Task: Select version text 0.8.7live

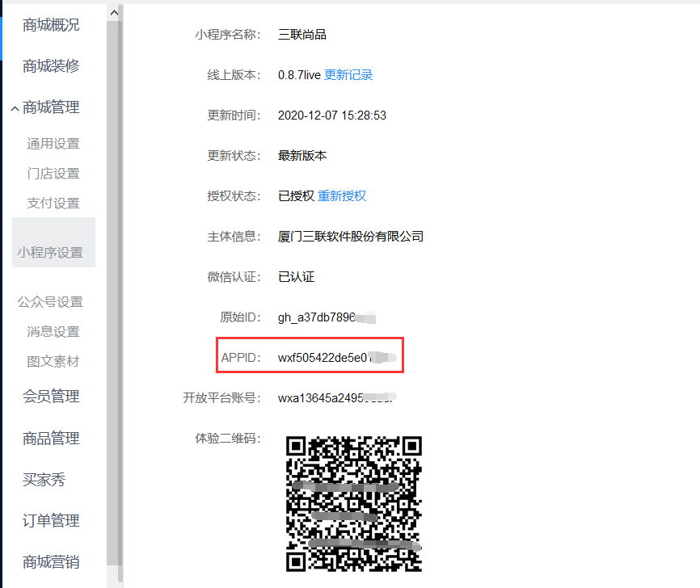Action: coord(299,75)
